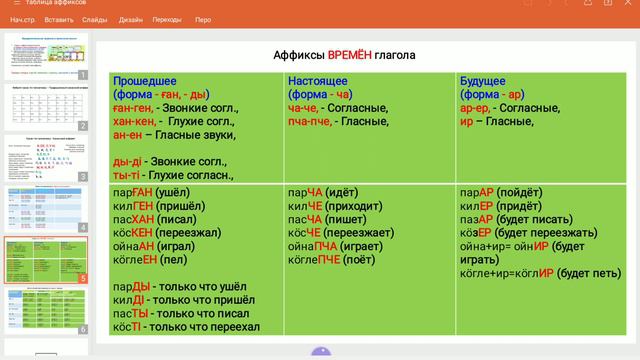Viewport: 640px width, 360px height.
Task: Click the line "килДІ - только что пришёл"
Action: click(x=184, y=300)
